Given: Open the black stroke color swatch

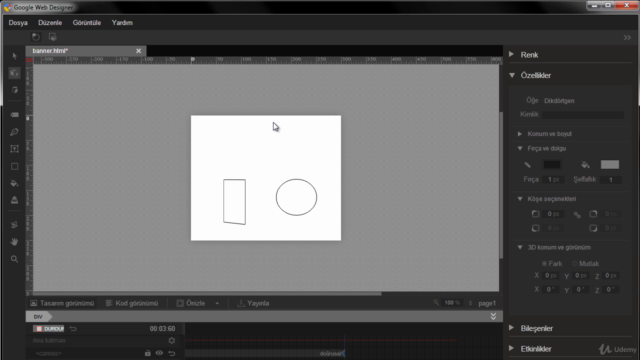Looking at the screenshot, I should point(552,165).
